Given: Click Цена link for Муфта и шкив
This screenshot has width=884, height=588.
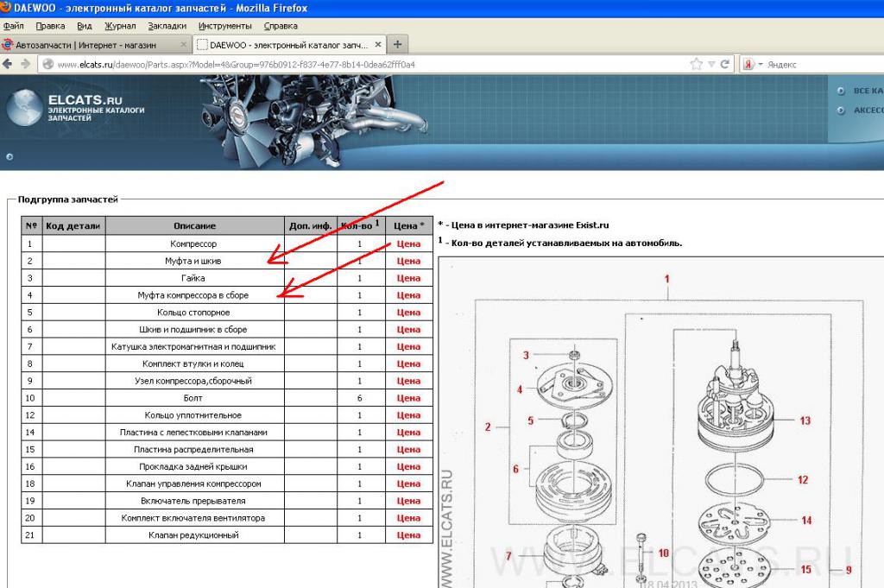Looking at the screenshot, I should (408, 261).
